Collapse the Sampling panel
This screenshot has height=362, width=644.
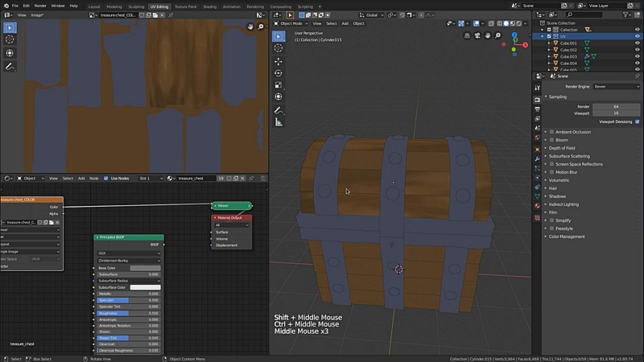557,97
